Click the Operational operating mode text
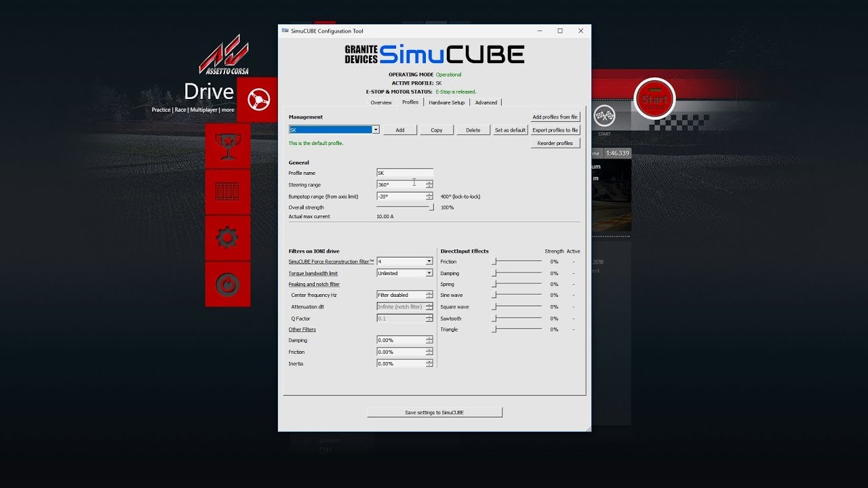 [x=448, y=75]
